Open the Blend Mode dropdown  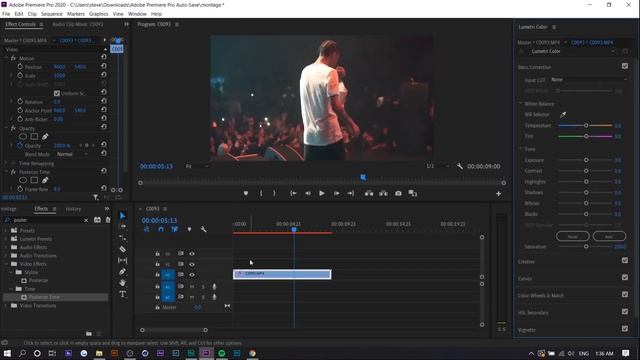click(x=73, y=154)
